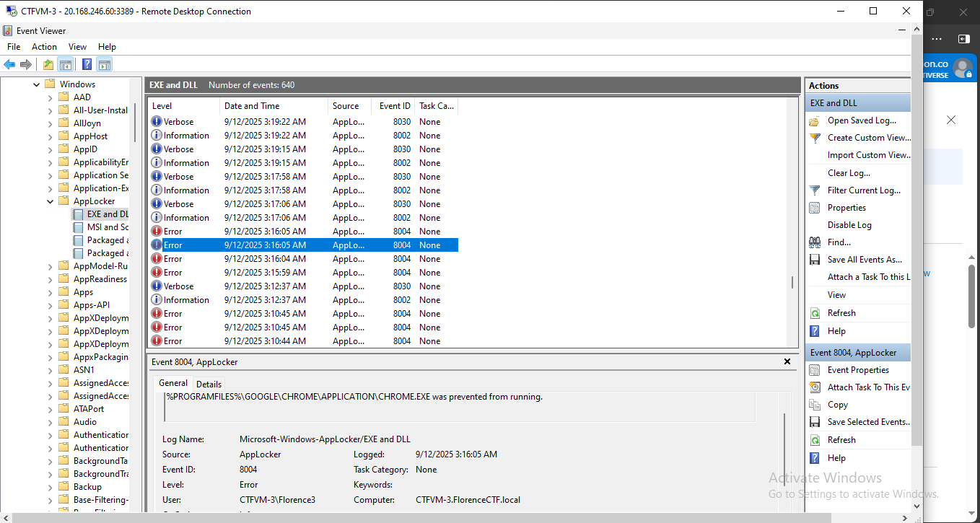Click Clear Log in Actions pane
The image size is (980, 523).
[x=849, y=173]
